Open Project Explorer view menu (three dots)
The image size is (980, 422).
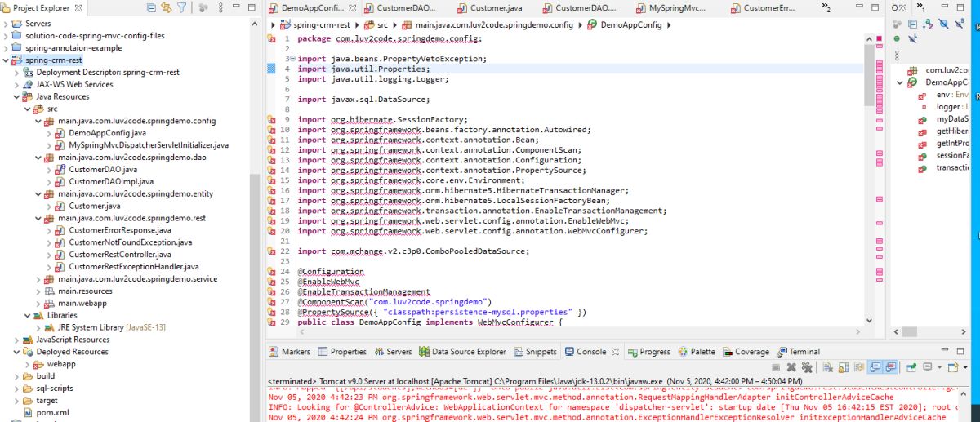click(x=220, y=7)
